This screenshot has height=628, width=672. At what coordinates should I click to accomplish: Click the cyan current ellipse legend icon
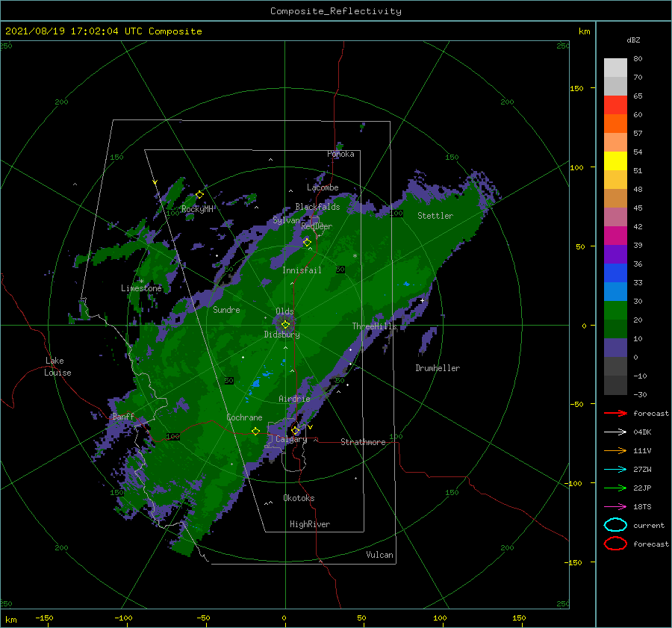pos(615,525)
